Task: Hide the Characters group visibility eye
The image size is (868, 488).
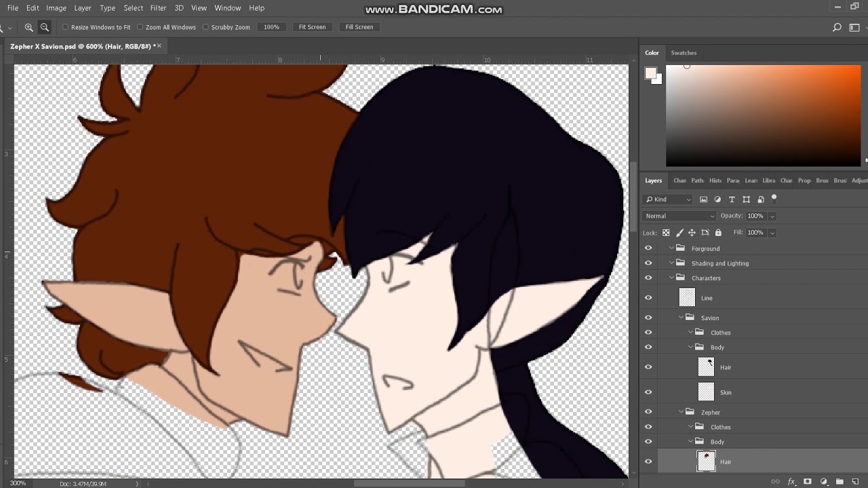Action: point(648,278)
